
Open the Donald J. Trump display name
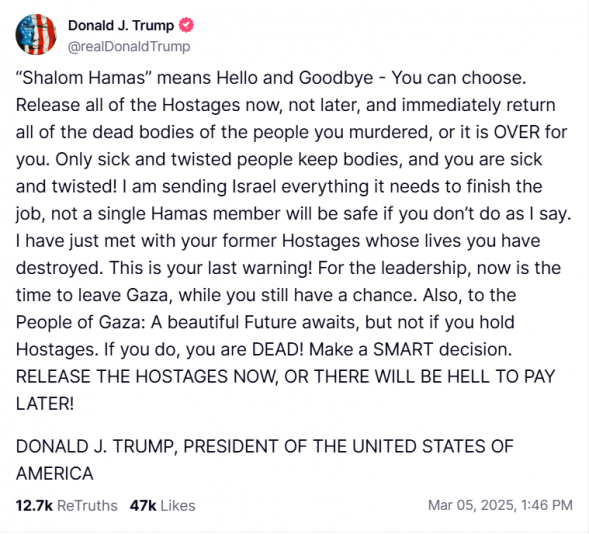[121, 26]
